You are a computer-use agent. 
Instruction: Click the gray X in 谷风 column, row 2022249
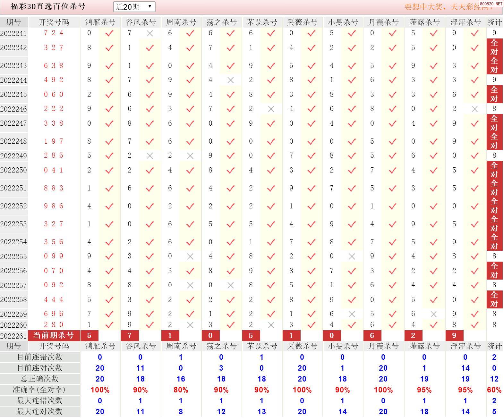tap(150, 156)
